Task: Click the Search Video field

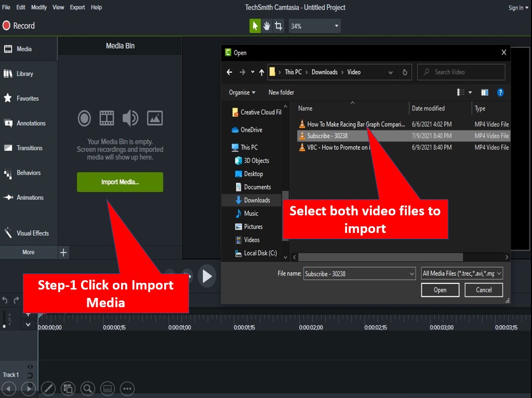Action: point(461,72)
